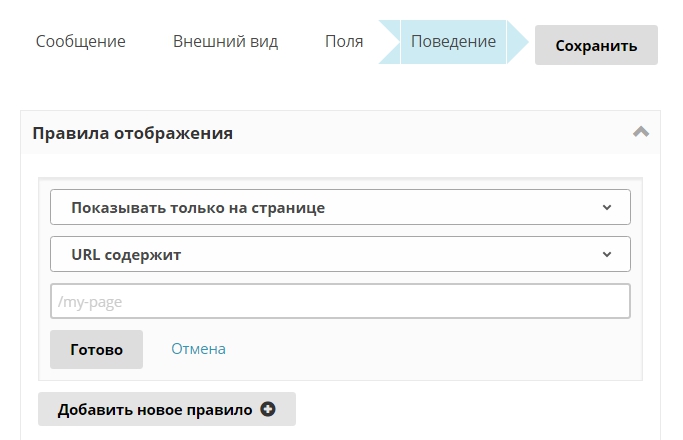Screen dimensions: 683x440
Task: Open the Внешний вид tab
Action: click(x=225, y=42)
